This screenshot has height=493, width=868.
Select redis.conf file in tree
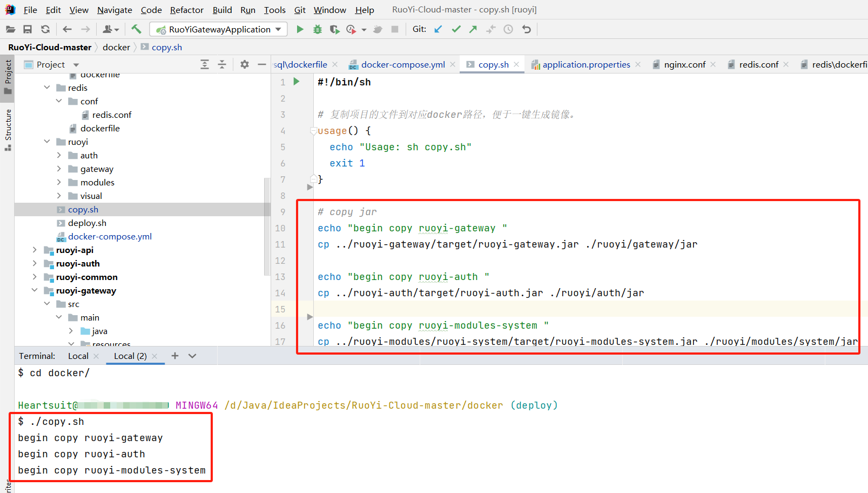(x=112, y=115)
